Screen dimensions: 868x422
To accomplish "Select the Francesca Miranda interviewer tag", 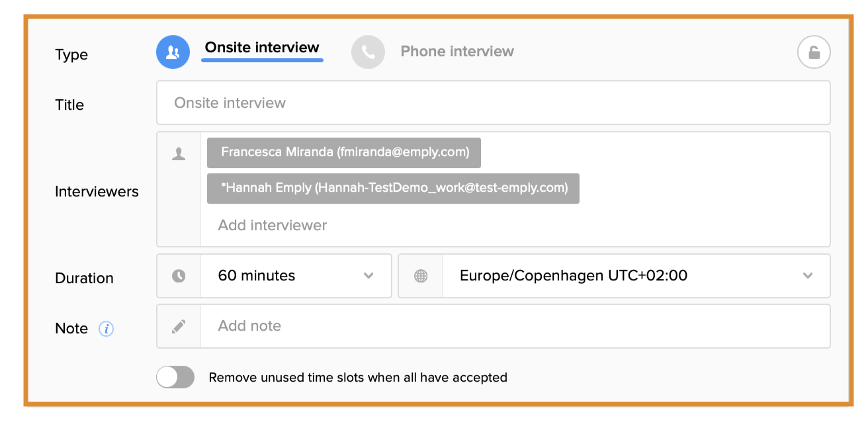I will 344,153.
